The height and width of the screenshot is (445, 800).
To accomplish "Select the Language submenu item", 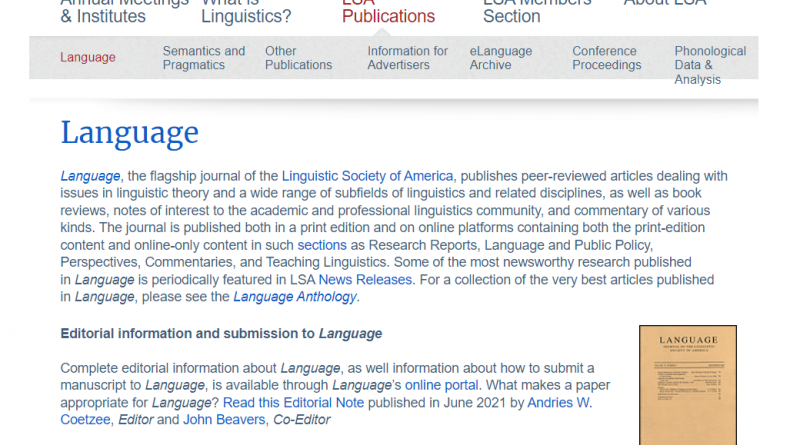I will (x=88, y=57).
